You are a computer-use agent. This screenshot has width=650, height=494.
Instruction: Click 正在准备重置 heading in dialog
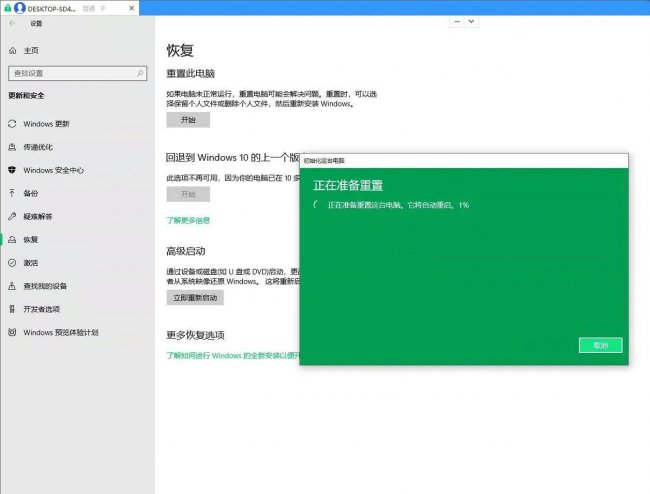pos(348,185)
